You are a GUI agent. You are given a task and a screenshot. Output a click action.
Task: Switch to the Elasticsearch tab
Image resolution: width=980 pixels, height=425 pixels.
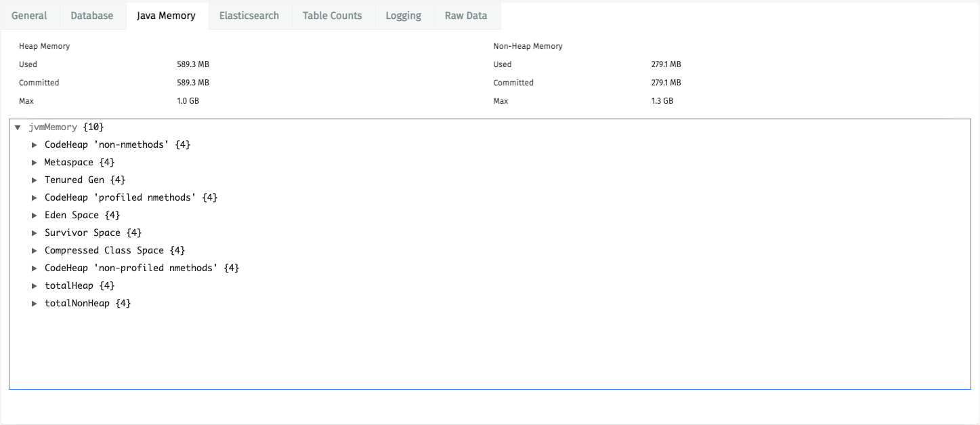tap(250, 16)
